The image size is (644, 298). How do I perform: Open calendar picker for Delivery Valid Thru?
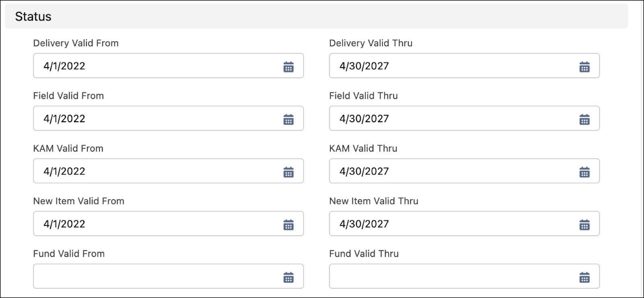pyautogui.click(x=584, y=66)
